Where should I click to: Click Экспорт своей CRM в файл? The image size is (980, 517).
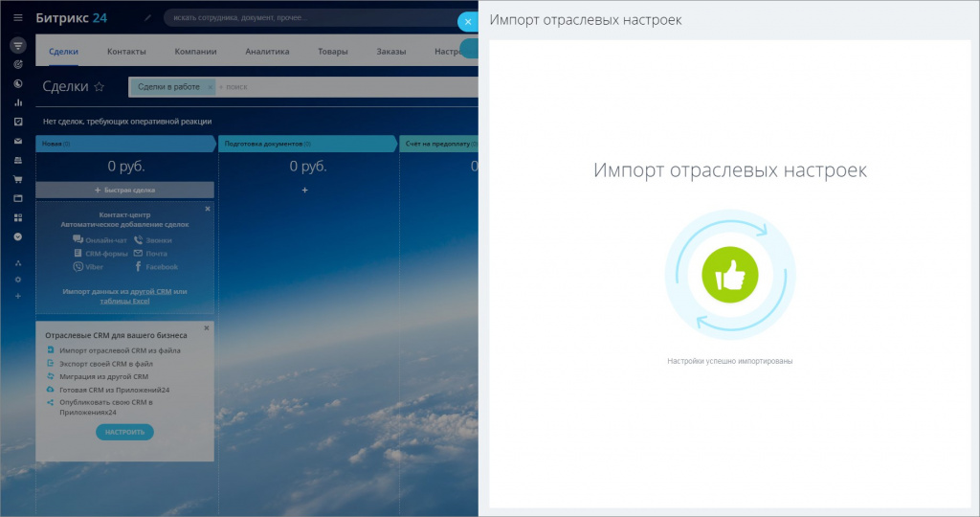[106, 364]
